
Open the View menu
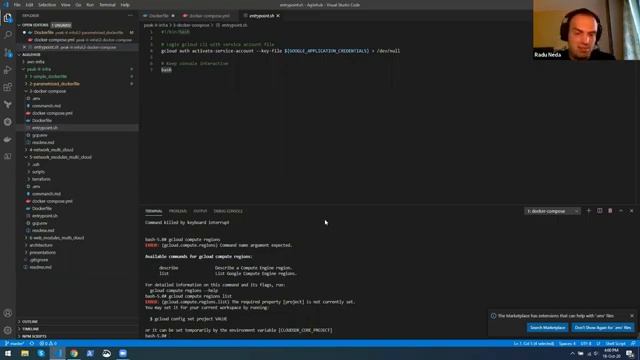click(65, 5)
